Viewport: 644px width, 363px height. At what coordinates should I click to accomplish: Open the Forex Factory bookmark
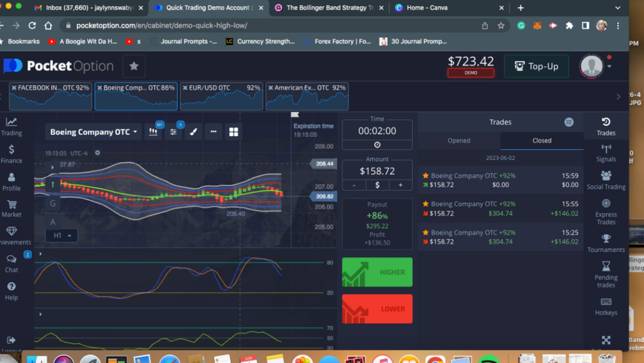(337, 42)
